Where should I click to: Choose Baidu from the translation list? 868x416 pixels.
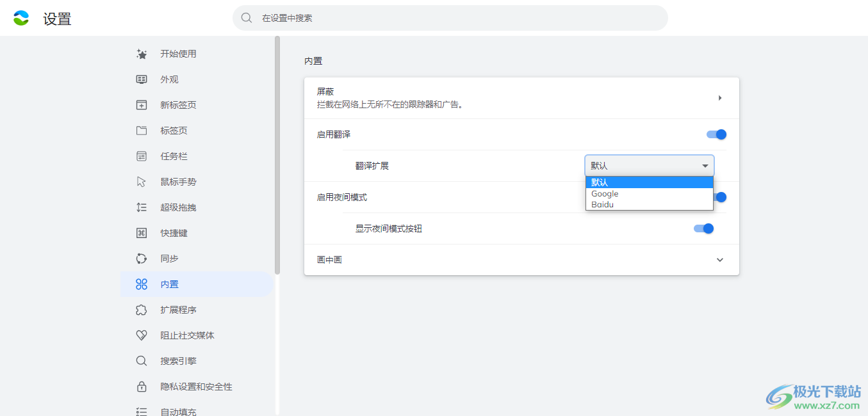coord(602,205)
